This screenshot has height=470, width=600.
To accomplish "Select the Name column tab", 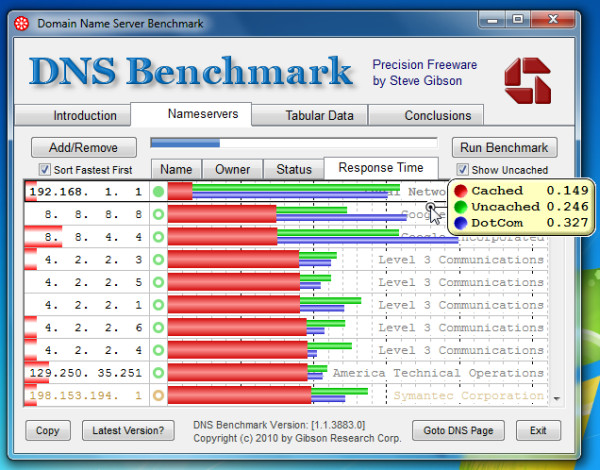I will pyautogui.click(x=176, y=169).
